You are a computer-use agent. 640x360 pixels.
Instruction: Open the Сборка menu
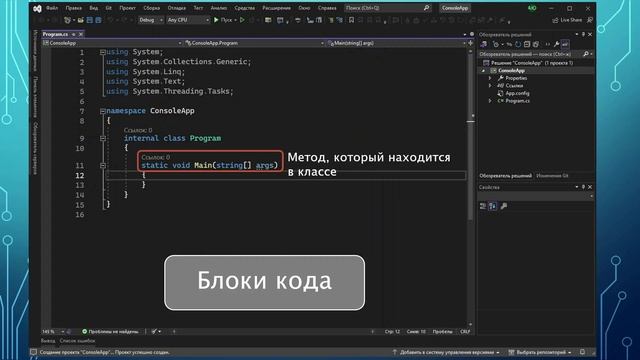[151, 8]
